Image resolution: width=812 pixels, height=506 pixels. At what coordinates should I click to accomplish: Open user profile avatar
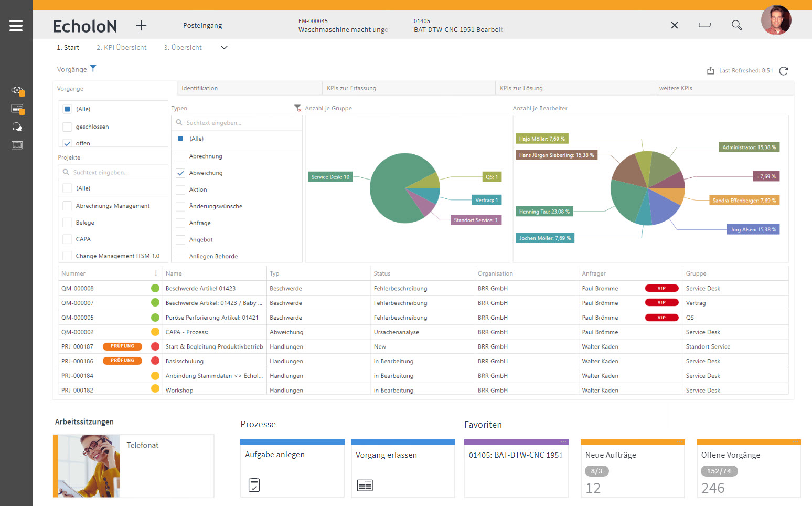click(x=776, y=20)
